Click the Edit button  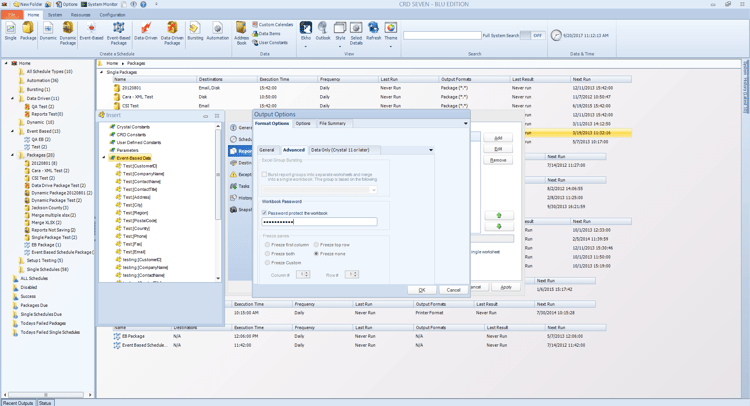coord(498,149)
